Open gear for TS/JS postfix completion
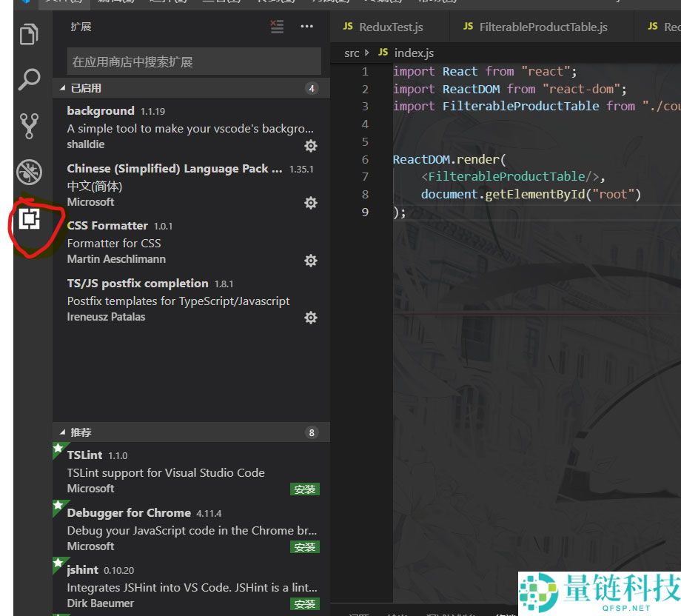The width and height of the screenshot is (681, 616). tap(311, 318)
